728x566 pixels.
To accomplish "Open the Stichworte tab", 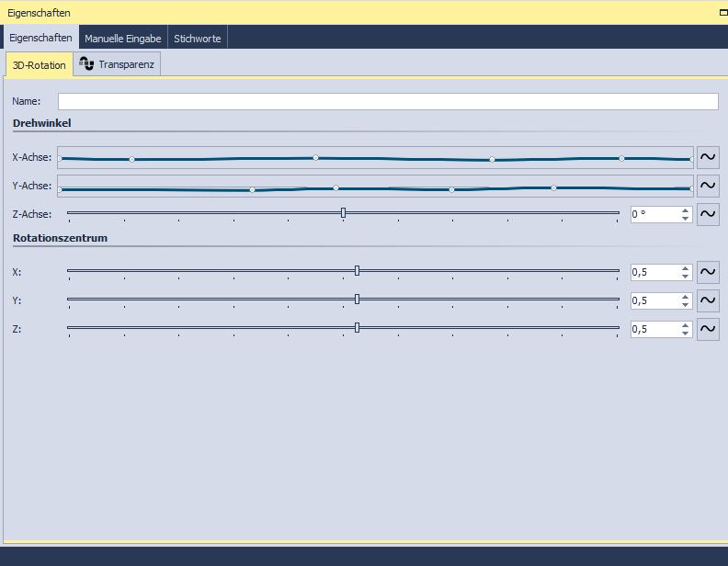I will tap(198, 39).
